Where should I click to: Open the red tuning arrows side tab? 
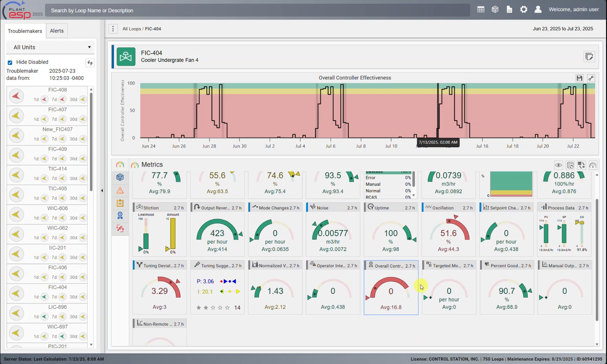coord(120,229)
